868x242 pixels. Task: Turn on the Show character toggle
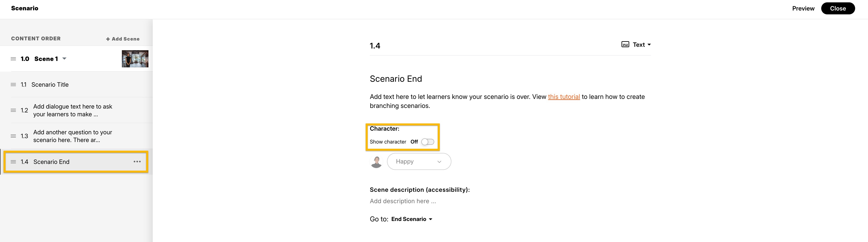click(x=428, y=142)
